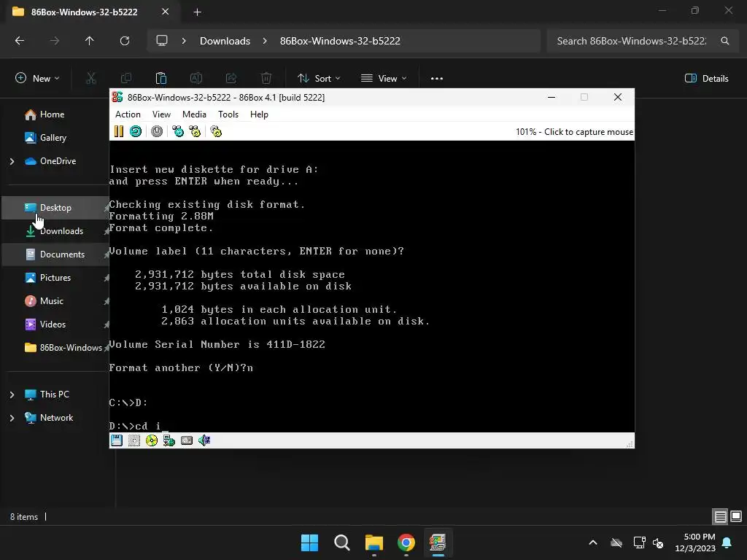Navigate to Downloads breadcrumb
747x560 pixels.
click(225, 41)
